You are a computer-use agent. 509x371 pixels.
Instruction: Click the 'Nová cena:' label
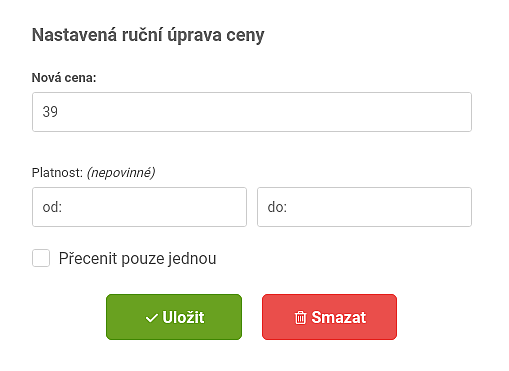point(64,78)
